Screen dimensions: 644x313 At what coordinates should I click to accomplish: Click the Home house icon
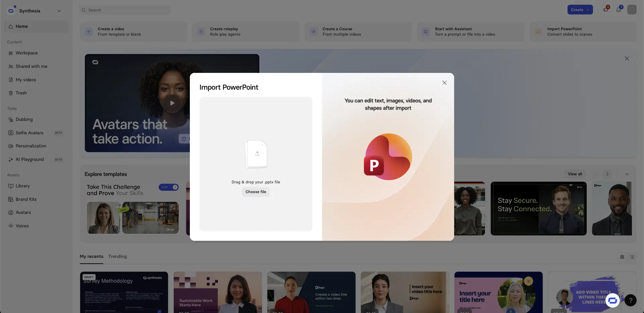pos(11,27)
